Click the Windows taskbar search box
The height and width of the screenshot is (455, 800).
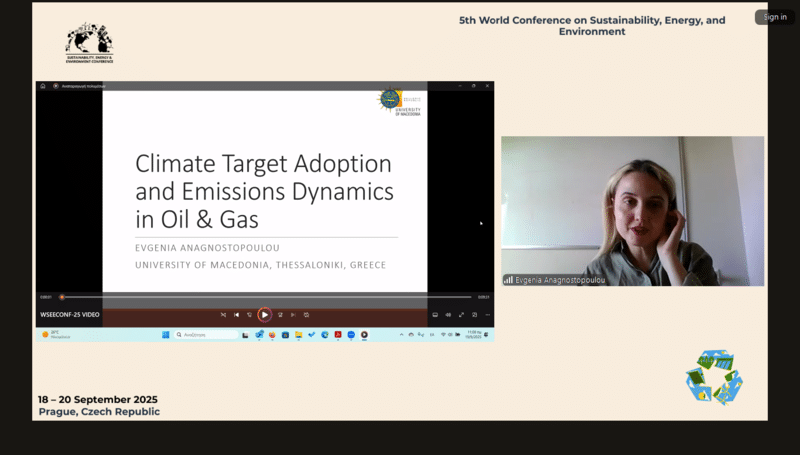click(x=204, y=334)
